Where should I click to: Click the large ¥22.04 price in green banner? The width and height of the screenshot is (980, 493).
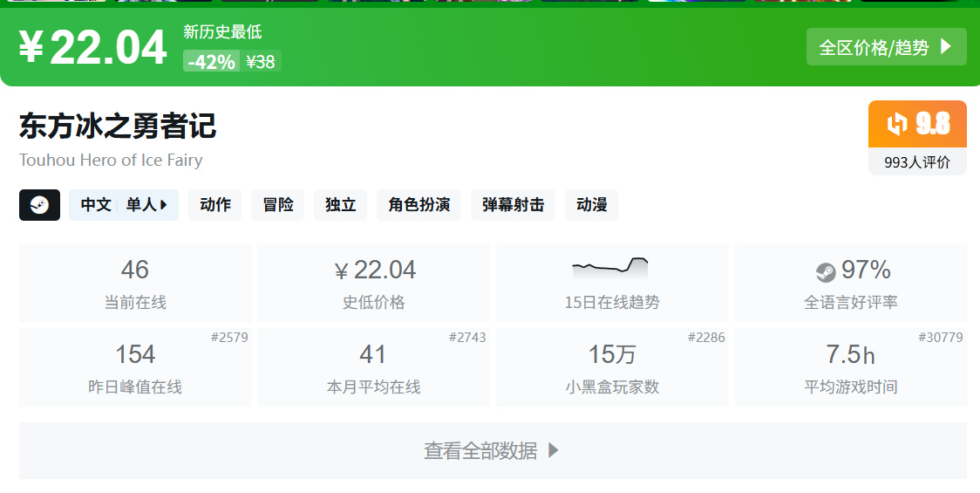click(x=92, y=47)
